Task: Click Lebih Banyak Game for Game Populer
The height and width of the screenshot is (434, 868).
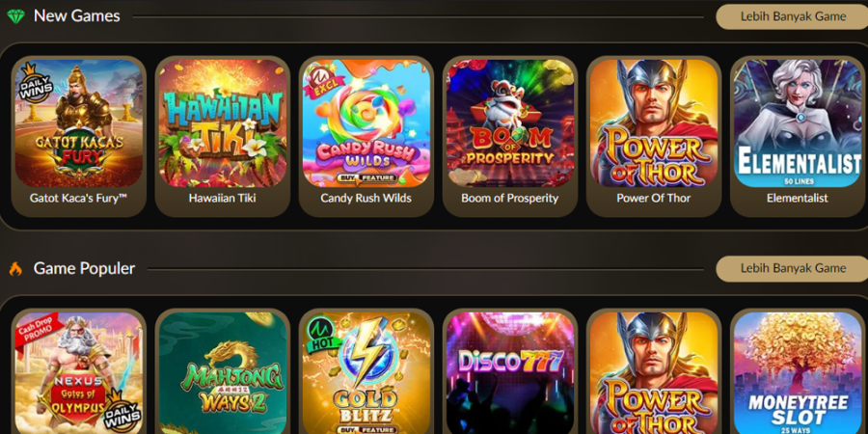Action: click(x=793, y=268)
